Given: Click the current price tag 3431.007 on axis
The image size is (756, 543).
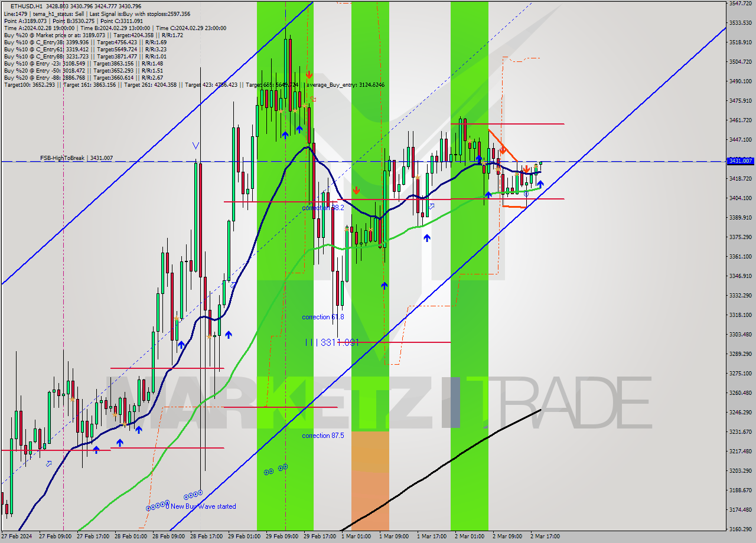Looking at the screenshot, I should [x=740, y=161].
